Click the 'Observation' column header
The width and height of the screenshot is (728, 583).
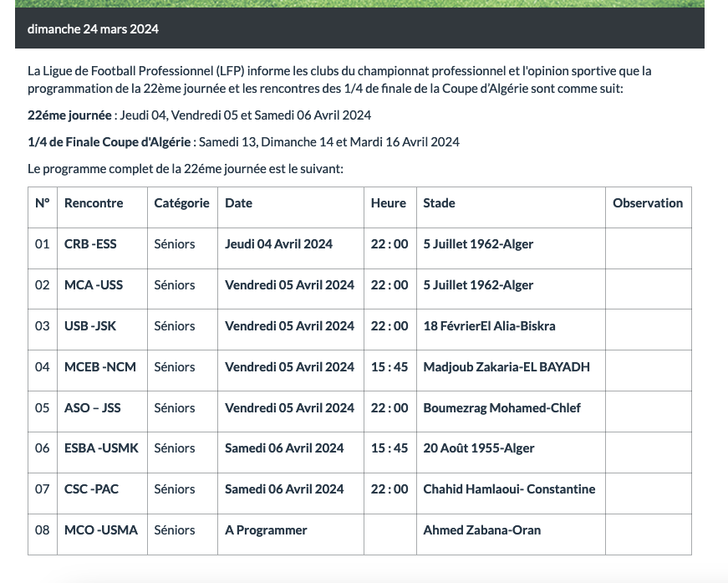point(648,203)
